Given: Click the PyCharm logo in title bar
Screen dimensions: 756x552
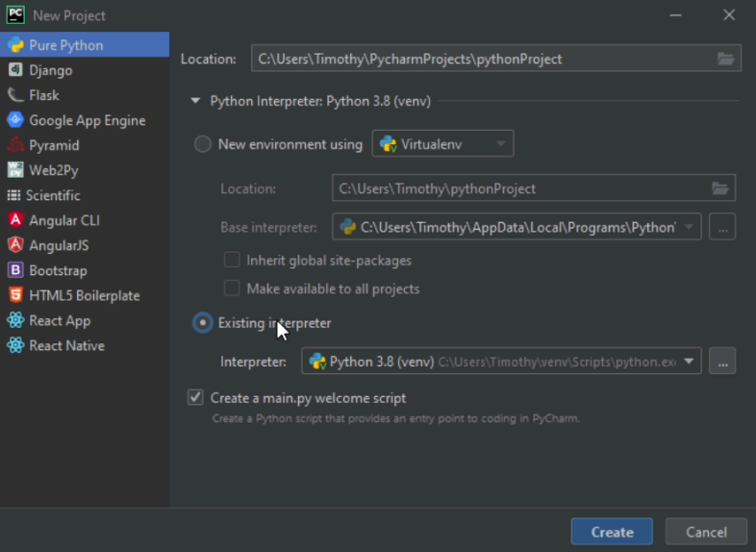Looking at the screenshot, I should pos(15,15).
